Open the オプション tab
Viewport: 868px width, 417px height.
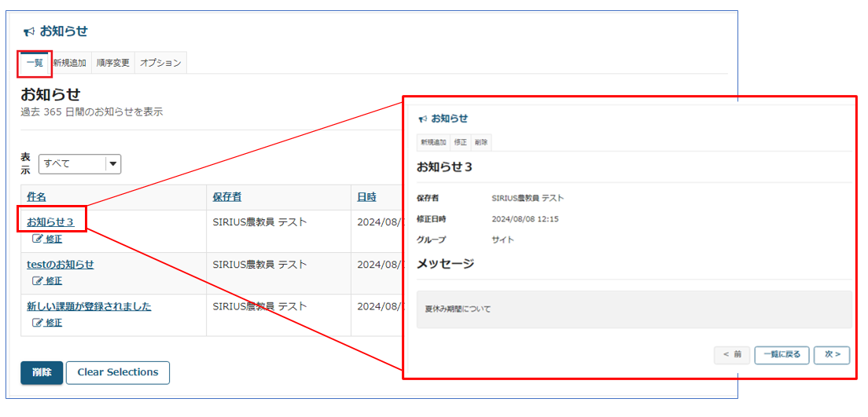tap(160, 63)
